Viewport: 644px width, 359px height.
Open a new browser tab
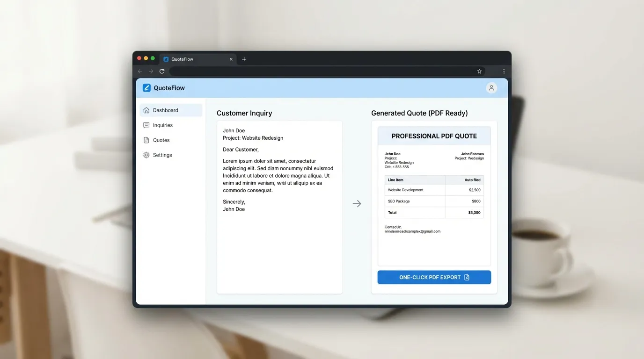click(244, 59)
